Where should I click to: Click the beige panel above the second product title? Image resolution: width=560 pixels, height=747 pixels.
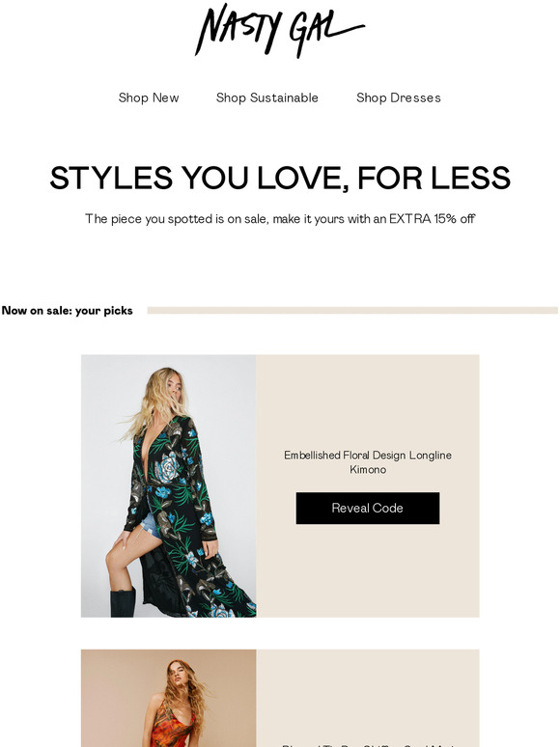click(368, 693)
